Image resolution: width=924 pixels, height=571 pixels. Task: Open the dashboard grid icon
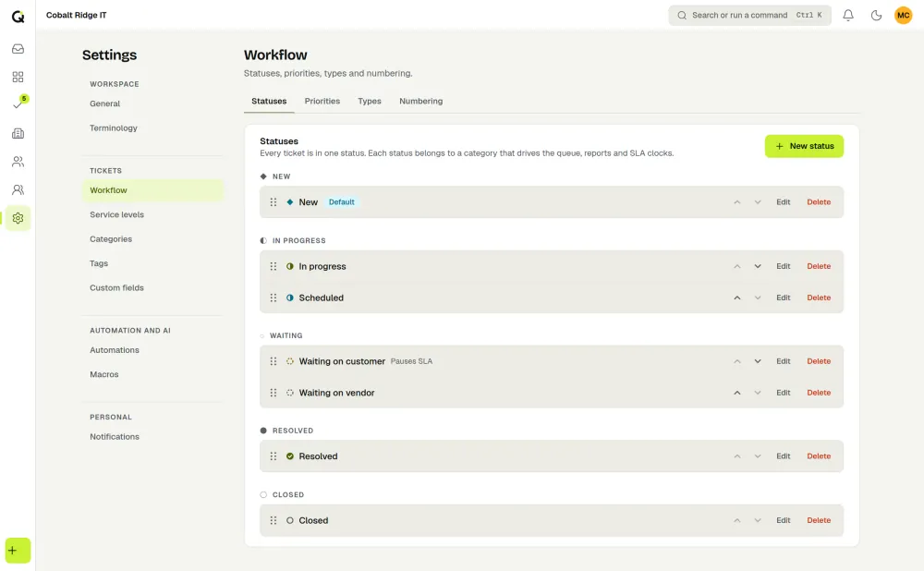coord(18,78)
